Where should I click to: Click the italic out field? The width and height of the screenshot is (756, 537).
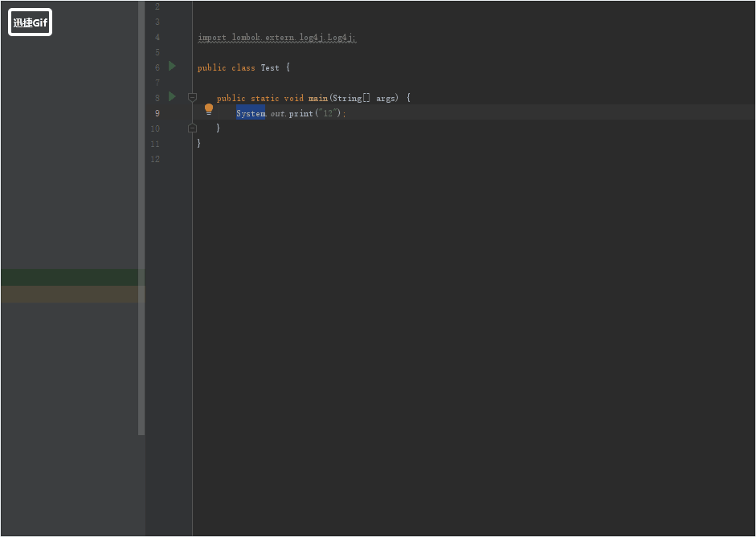(x=277, y=113)
